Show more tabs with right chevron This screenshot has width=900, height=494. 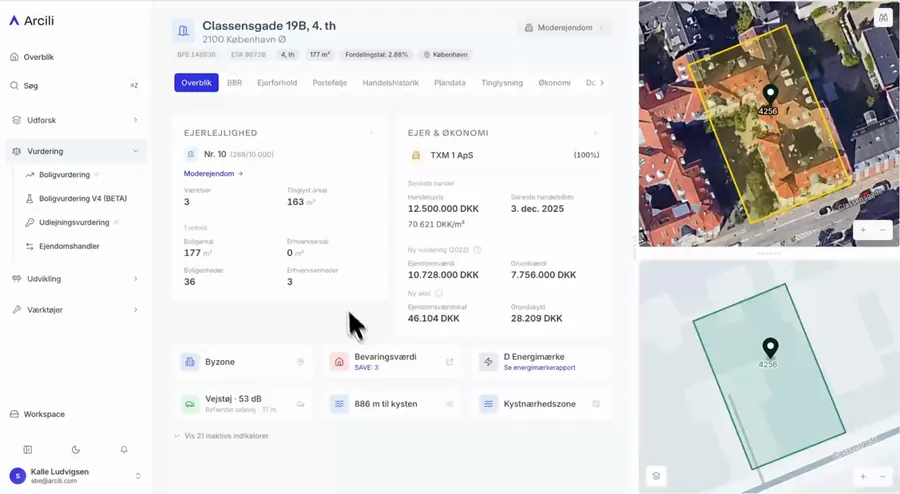pyautogui.click(x=602, y=83)
